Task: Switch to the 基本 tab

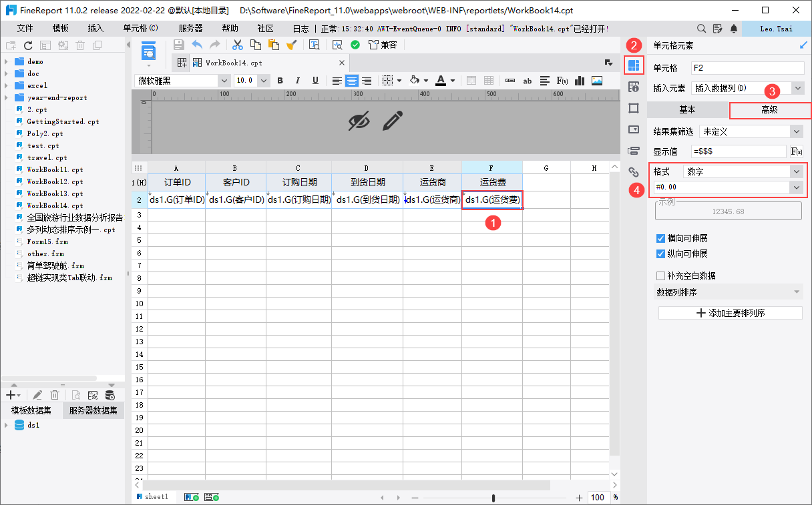Action: pos(688,110)
